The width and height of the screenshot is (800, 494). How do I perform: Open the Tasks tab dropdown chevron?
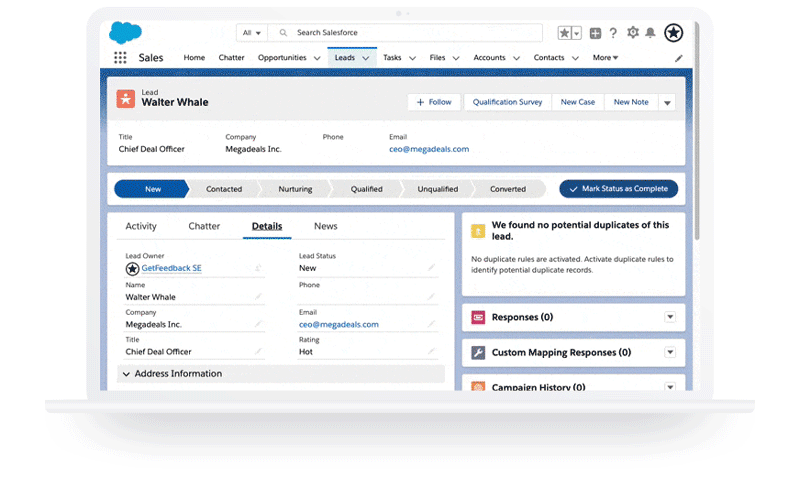pos(412,58)
